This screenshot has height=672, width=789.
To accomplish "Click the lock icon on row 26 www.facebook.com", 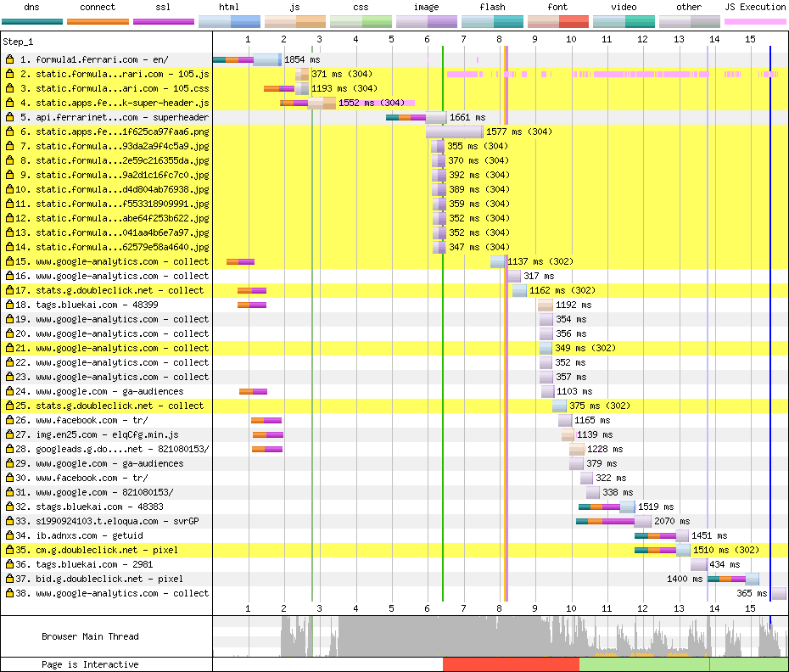I will [9, 420].
